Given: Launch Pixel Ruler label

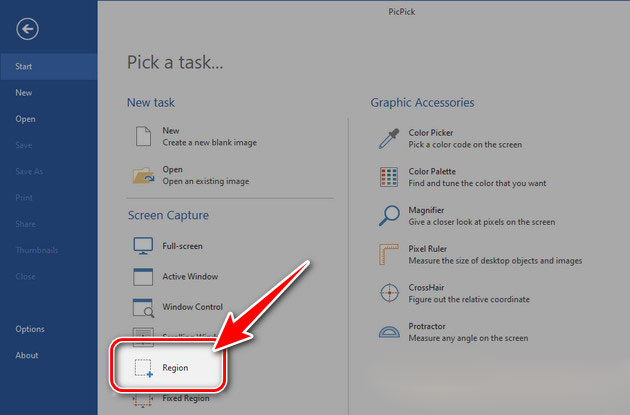Looking at the screenshot, I should (428, 249).
